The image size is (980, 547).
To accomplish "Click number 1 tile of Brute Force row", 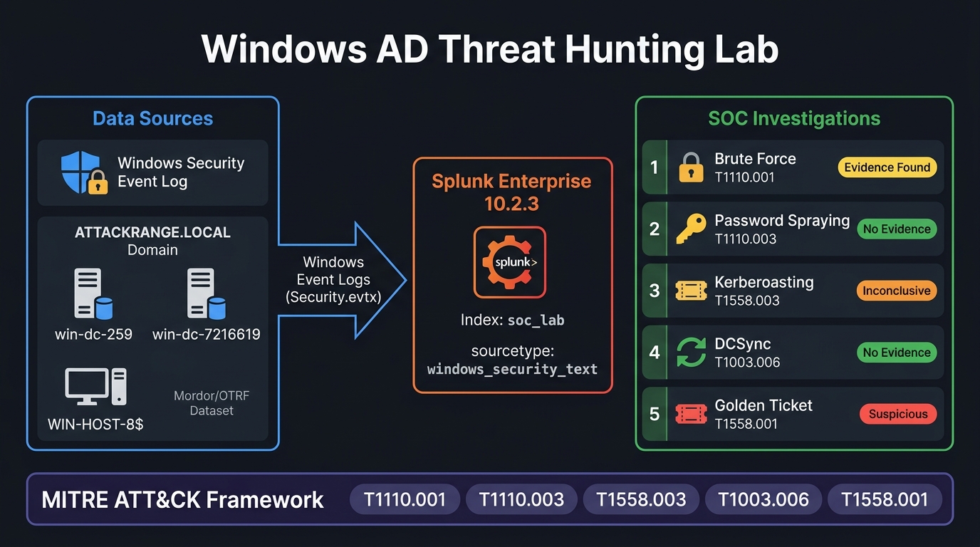I will (655, 167).
